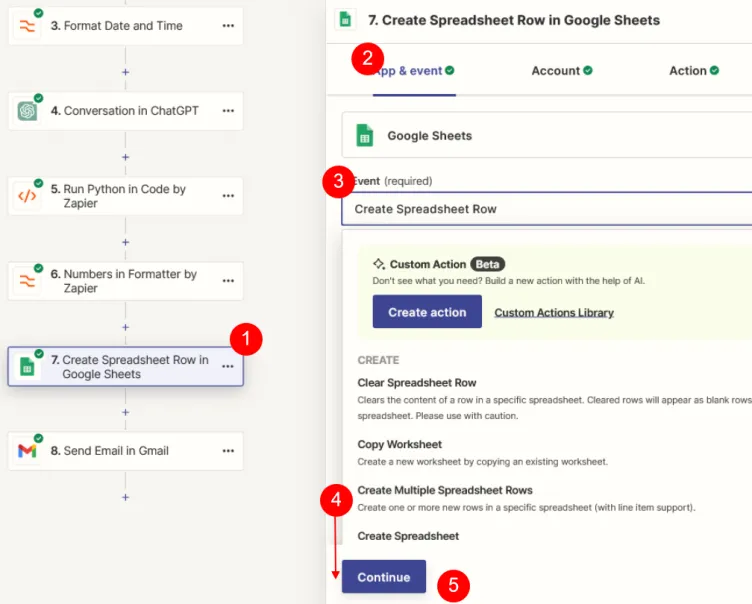Open the Custom Actions Library link
This screenshot has width=752, height=604.
[554, 313]
